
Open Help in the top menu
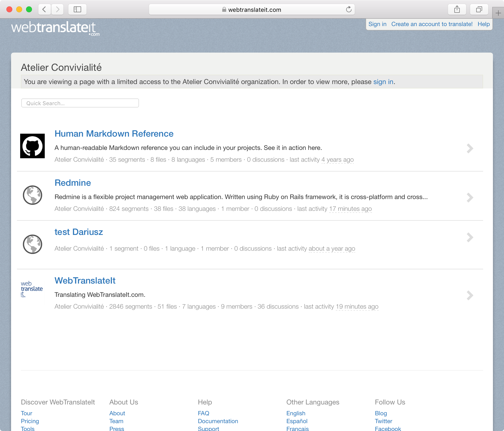point(484,24)
